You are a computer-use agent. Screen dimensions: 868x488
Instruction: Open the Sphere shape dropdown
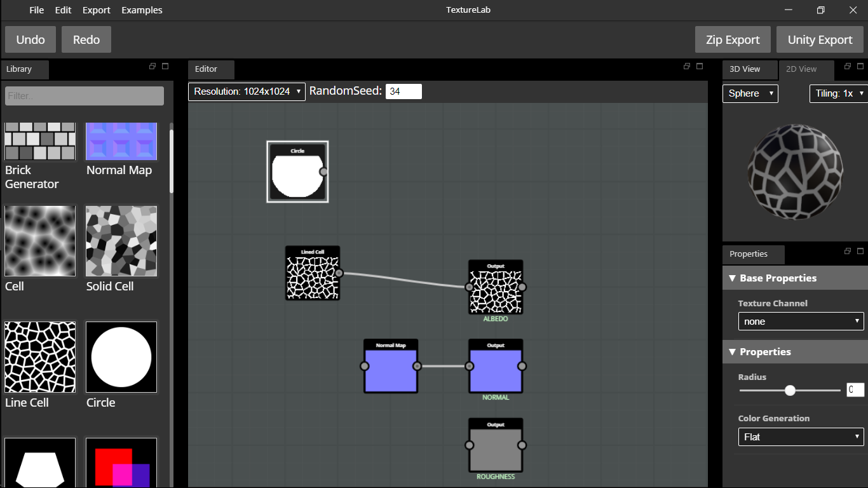[x=750, y=93]
